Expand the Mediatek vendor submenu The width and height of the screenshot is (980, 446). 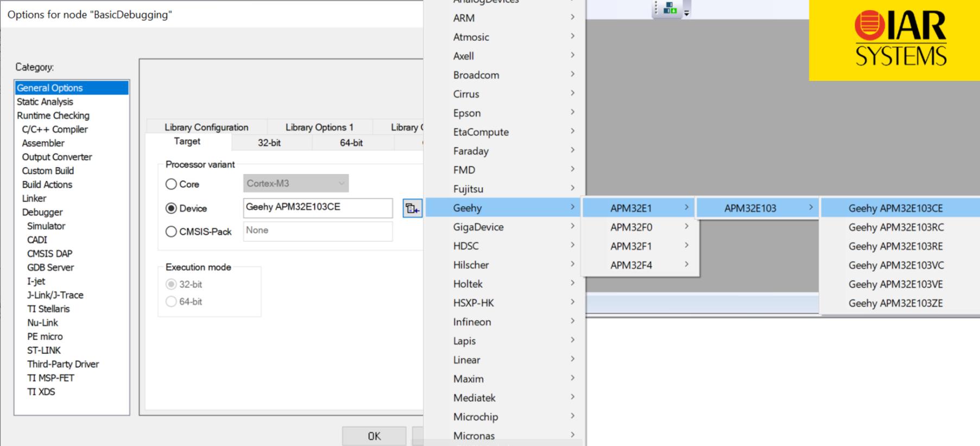pos(504,398)
